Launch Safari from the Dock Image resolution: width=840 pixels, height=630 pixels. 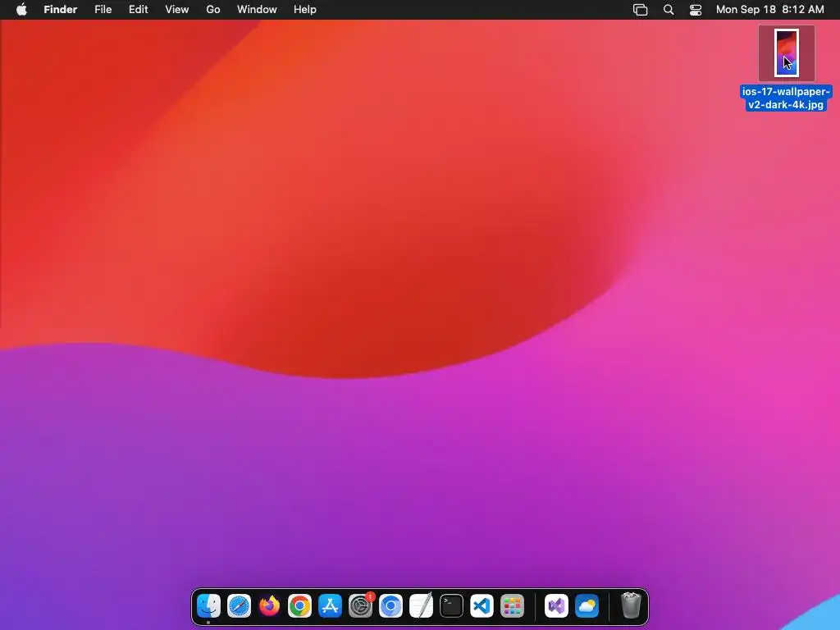239,606
